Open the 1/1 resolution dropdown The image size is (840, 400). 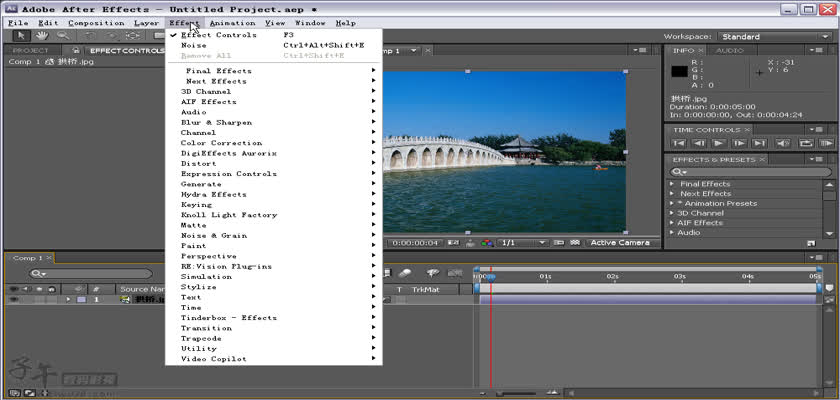click(x=523, y=243)
